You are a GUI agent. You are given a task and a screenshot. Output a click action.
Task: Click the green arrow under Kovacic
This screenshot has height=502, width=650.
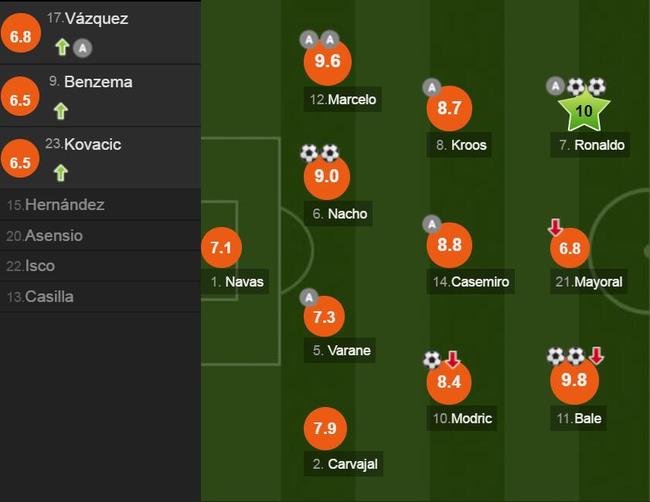61,173
